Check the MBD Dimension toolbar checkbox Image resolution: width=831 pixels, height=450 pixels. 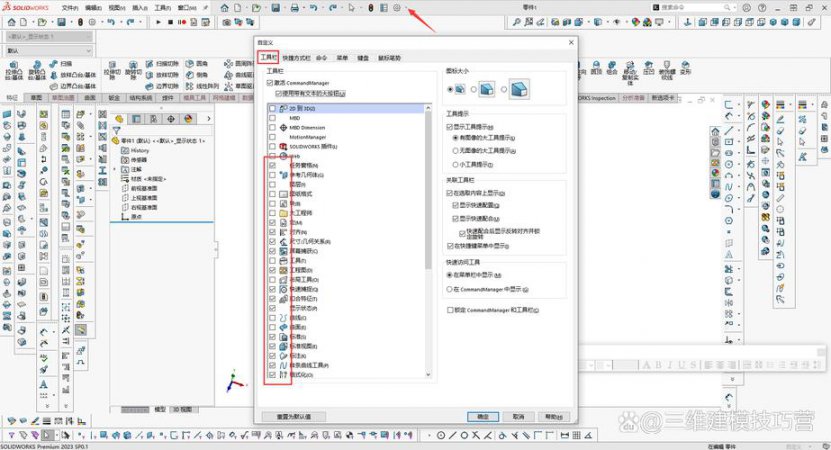click(x=272, y=128)
